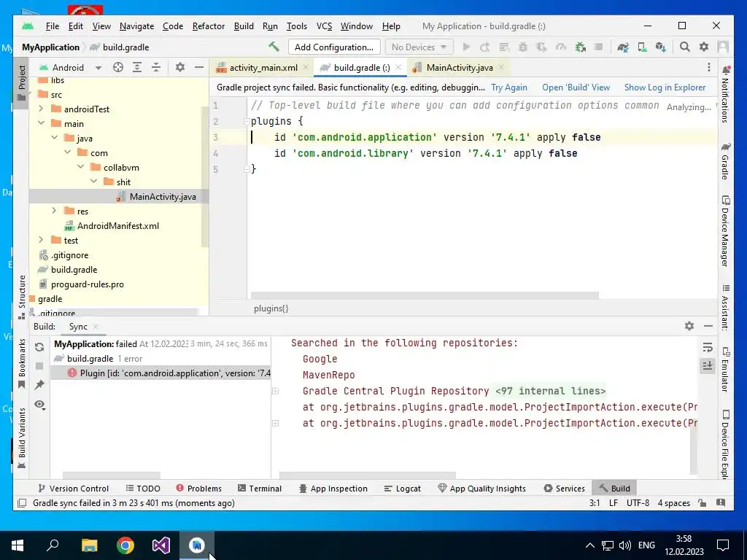Image resolution: width=747 pixels, height=560 pixels.
Task: Click the Sync Project with Gradle Files icon
Action: [623, 47]
